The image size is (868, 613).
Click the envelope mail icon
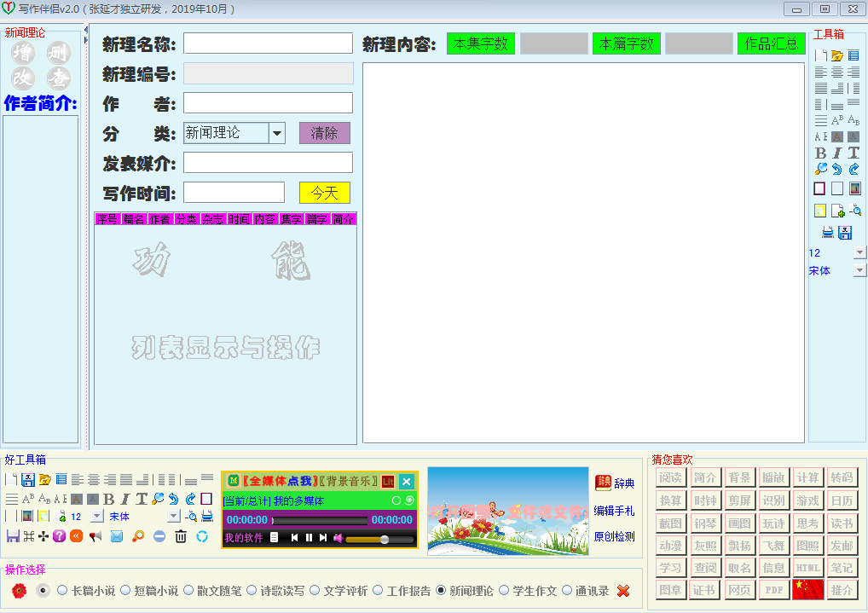point(117,536)
